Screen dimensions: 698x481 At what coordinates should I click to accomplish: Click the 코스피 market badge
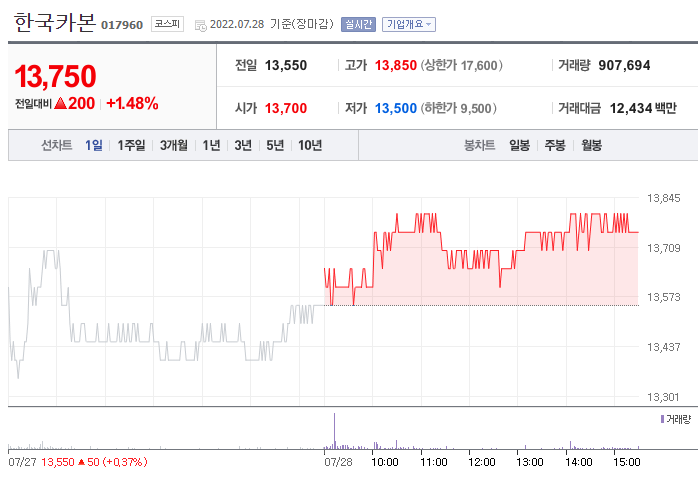(x=167, y=24)
